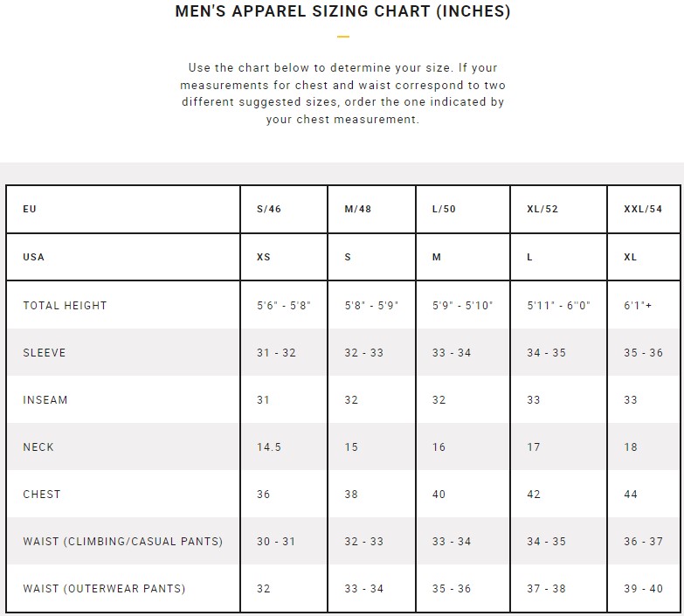Select outerwear waist value 35 - 36
The height and width of the screenshot is (616, 684).
tap(451, 589)
